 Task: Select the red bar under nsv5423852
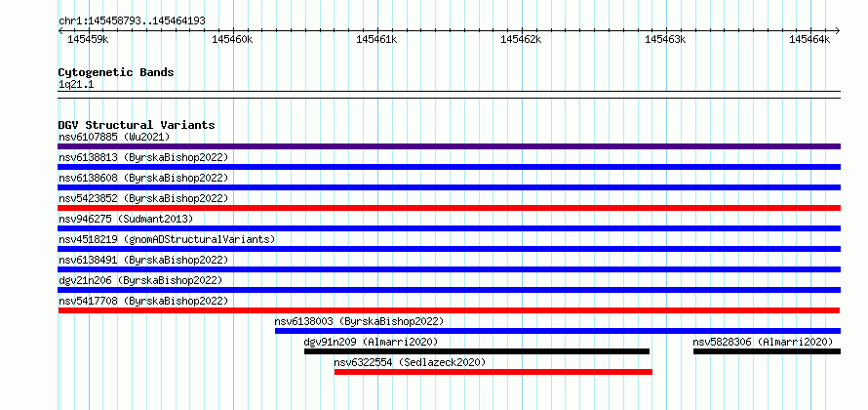pos(449,208)
